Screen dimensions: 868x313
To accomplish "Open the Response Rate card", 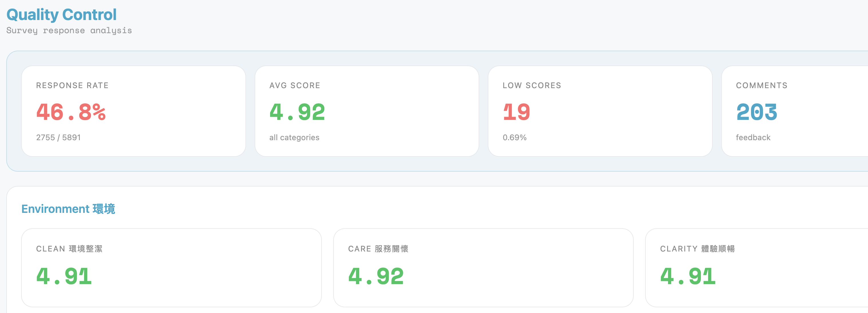I will 133,111.
